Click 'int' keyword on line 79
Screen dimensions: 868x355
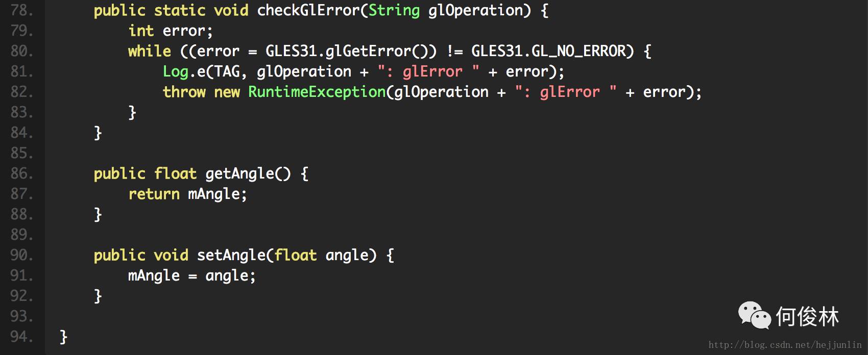[141, 31]
